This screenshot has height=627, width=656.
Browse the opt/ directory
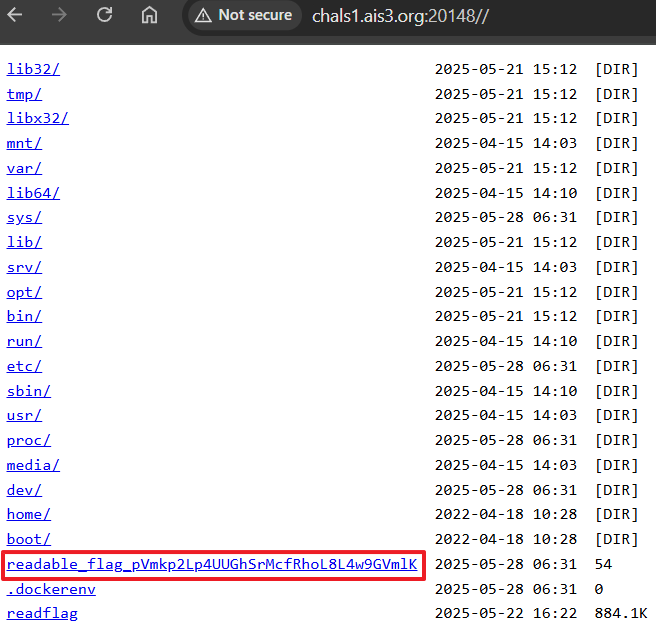pyautogui.click(x=24, y=292)
